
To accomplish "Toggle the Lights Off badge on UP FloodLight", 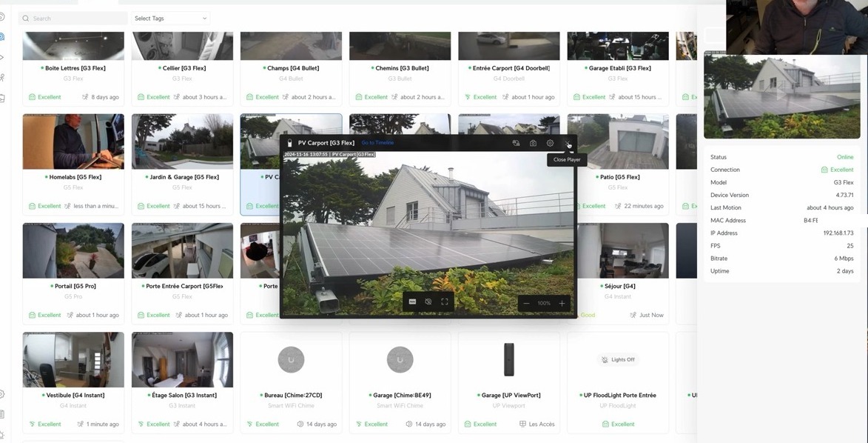I will (x=618, y=360).
